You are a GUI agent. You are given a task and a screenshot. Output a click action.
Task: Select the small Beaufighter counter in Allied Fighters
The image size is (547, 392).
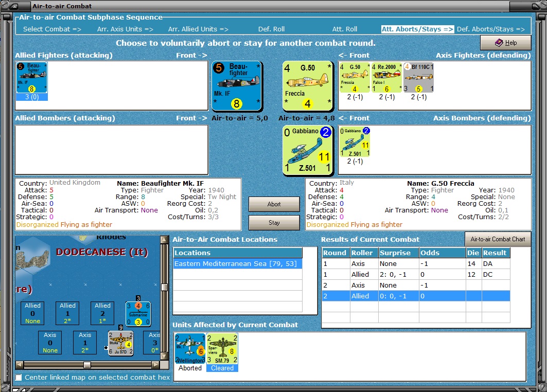pos(32,78)
